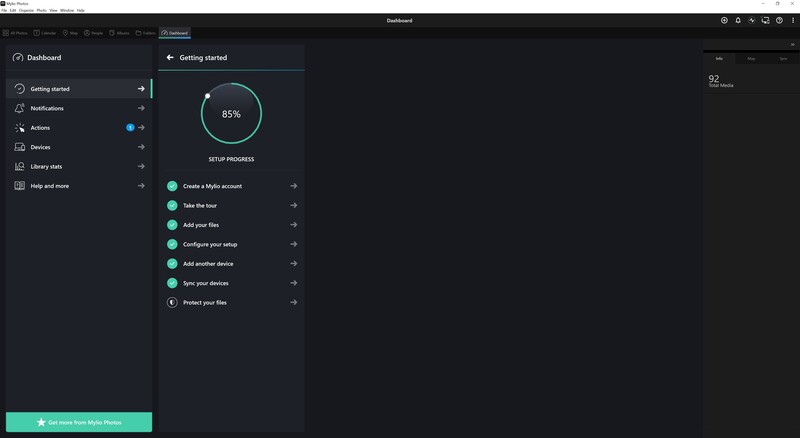800x438 pixels.
Task: Click the Notifications bell icon in sidebar
Action: [x=19, y=108]
